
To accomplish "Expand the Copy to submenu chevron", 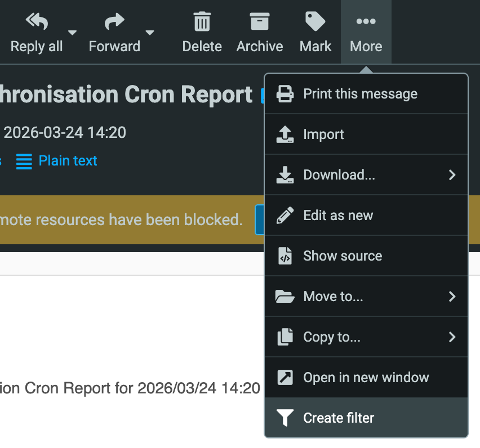I will tap(452, 337).
